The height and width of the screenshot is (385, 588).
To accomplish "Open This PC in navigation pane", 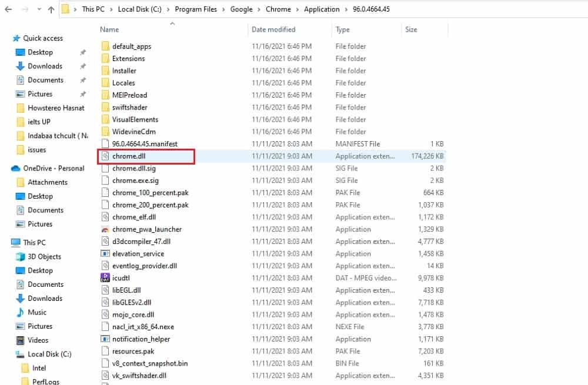I will [x=34, y=243].
